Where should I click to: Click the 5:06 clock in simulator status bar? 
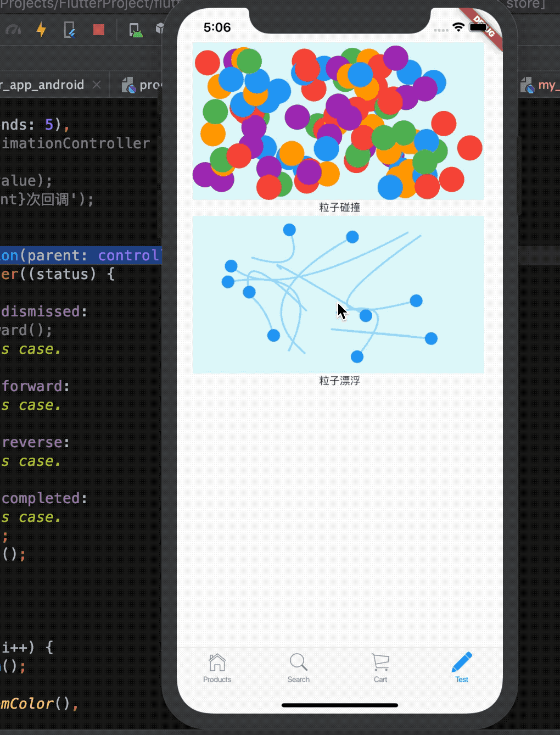(x=217, y=27)
